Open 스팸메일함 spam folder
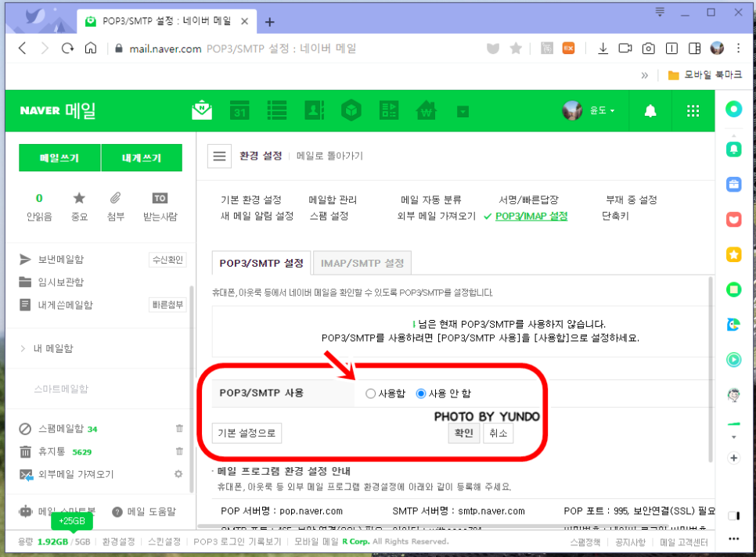Viewport: 756px width, 557px height. pos(61,429)
